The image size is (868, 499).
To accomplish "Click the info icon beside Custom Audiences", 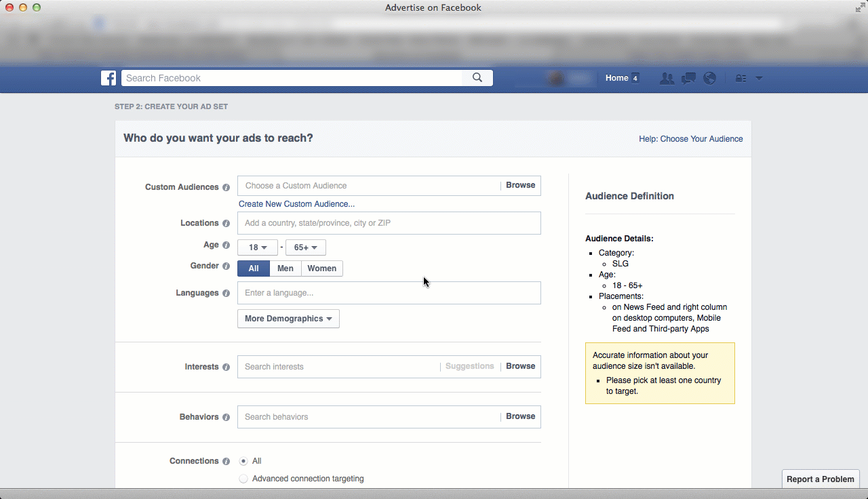I will point(226,187).
